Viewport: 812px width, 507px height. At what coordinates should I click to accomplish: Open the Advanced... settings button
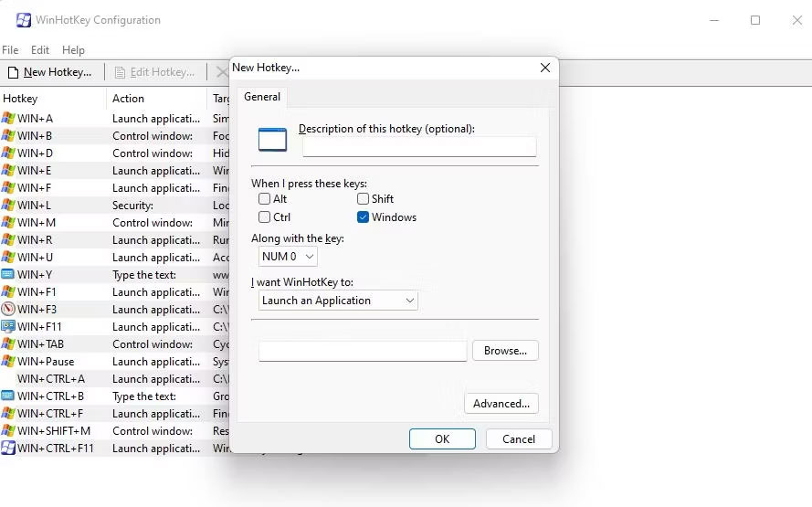coord(501,404)
